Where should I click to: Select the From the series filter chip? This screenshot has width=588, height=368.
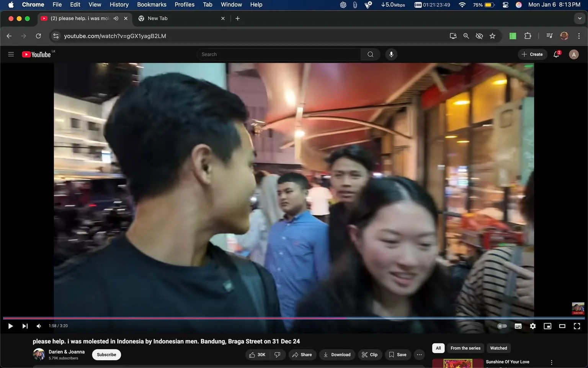pos(465,348)
